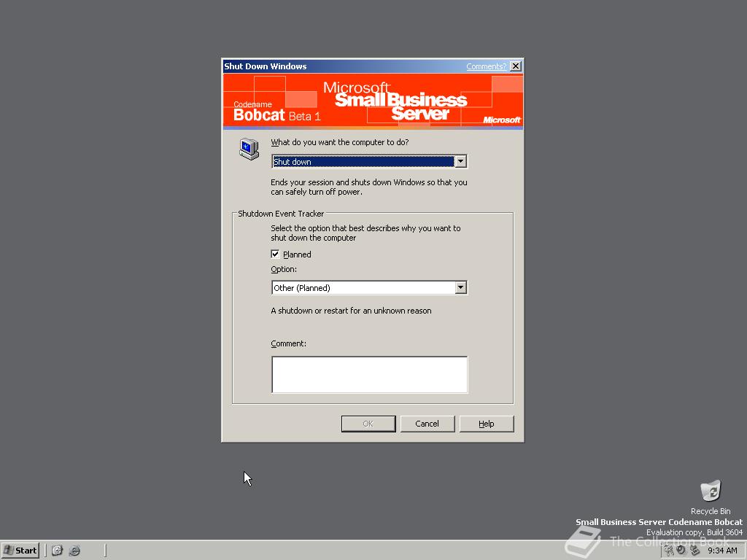Screen dimensions: 747x560
Task: Open the Start menu
Action: click(20, 551)
